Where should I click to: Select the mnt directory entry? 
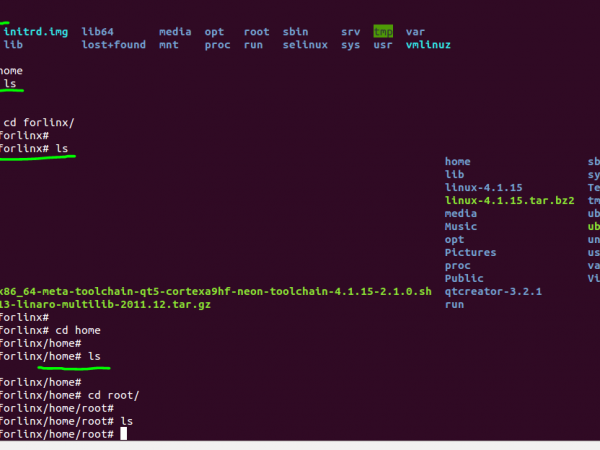[x=168, y=45]
